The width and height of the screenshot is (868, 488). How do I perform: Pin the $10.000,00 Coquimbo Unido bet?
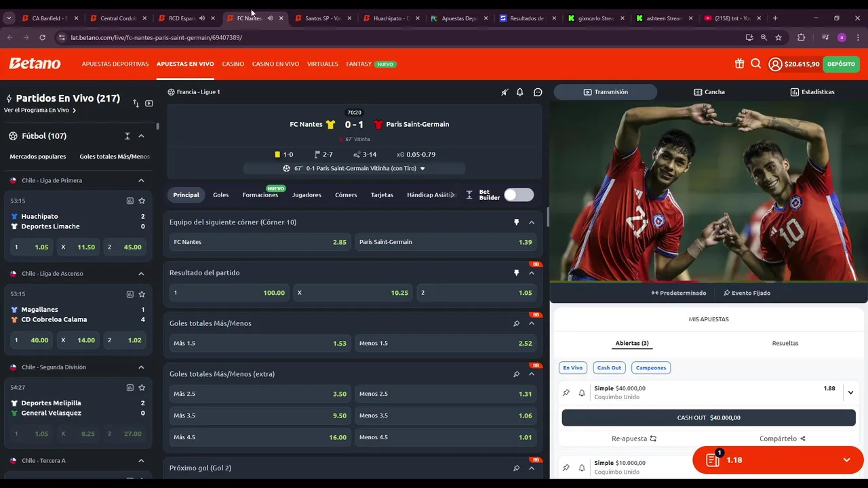[566, 468]
